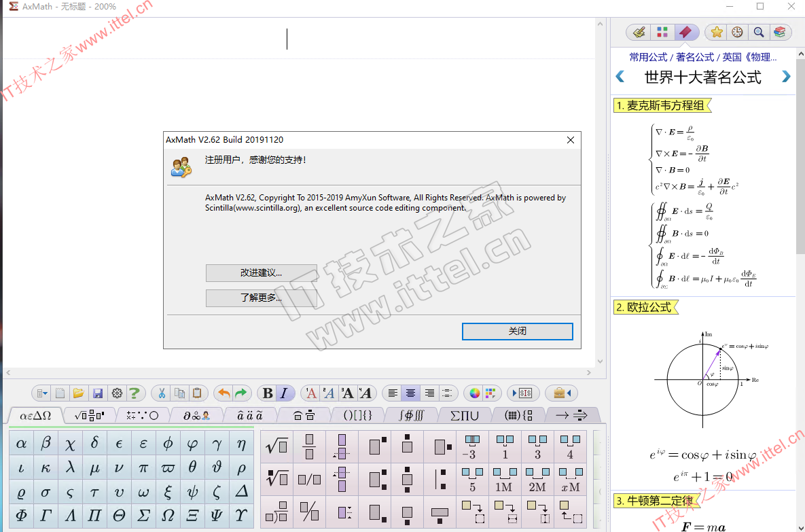Open the integrals ∫∮∭ tab
Screen dimensions: 805x532
pyautogui.click(x=411, y=415)
